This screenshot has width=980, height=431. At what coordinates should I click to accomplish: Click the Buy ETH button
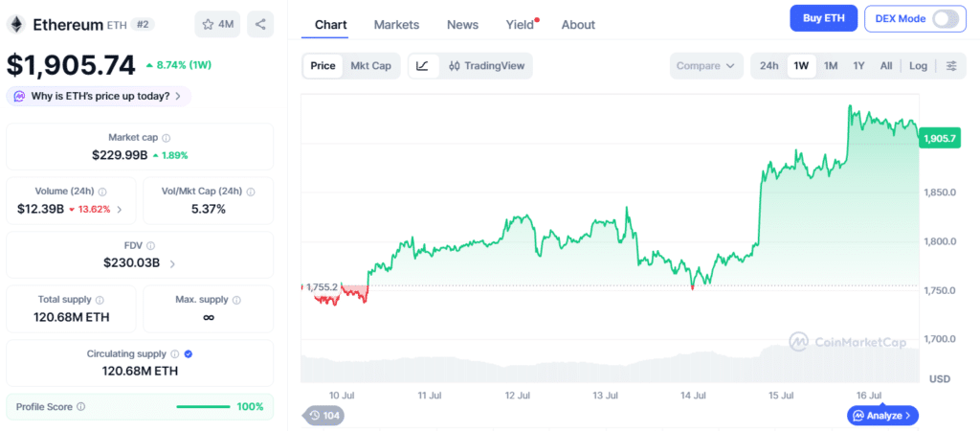click(x=824, y=18)
